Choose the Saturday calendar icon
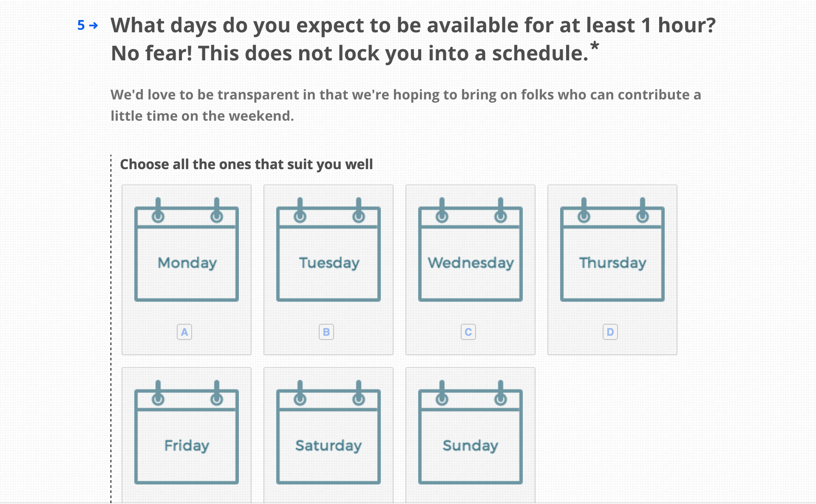 pyautogui.click(x=329, y=432)
